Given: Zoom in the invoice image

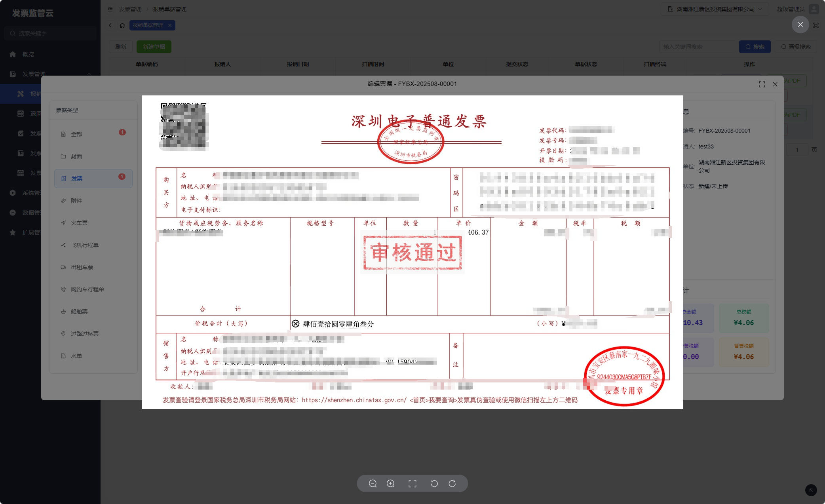Looking at the screenshot, I should tap(391, 483).
